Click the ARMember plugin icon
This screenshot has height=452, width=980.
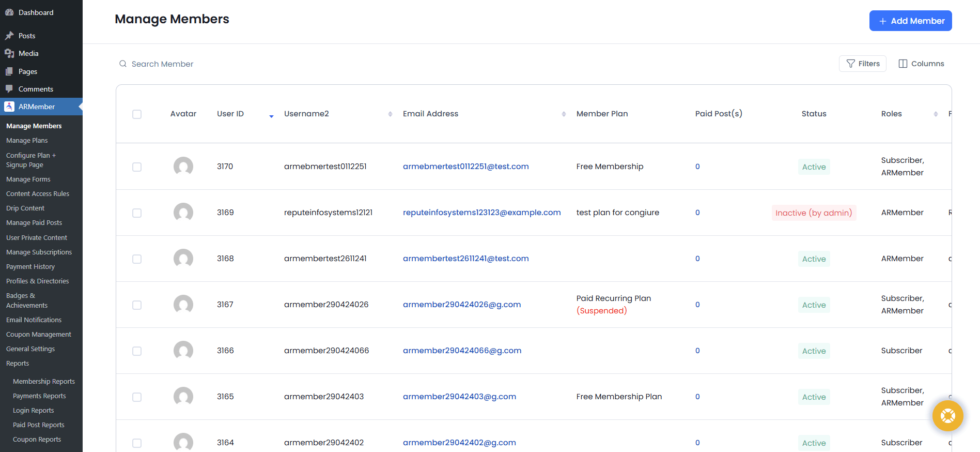[x=9, y=107]
